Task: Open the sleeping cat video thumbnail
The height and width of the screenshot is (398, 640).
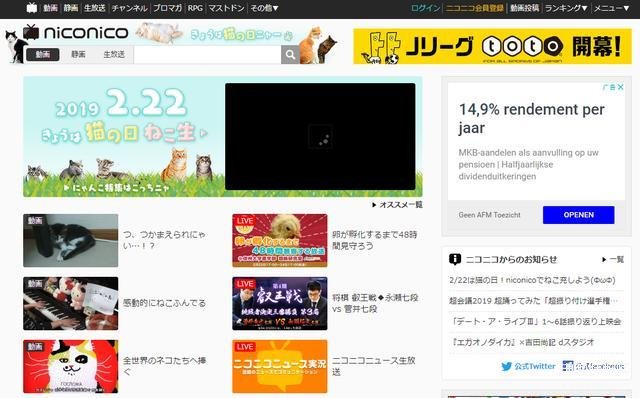Action: (x=71, y=240)
